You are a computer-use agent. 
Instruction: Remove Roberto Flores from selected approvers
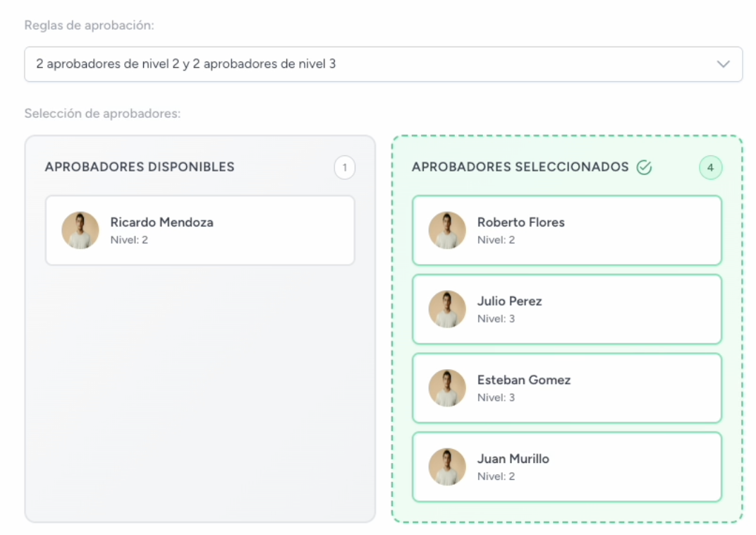[x=567, y=230]
